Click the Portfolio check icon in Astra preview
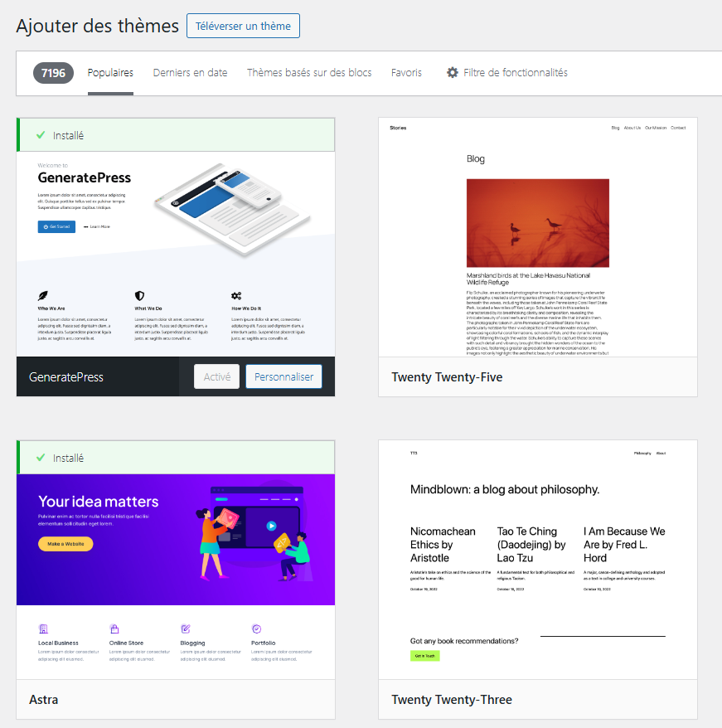This screenshot has width=722, height=728. coord(256,629)
